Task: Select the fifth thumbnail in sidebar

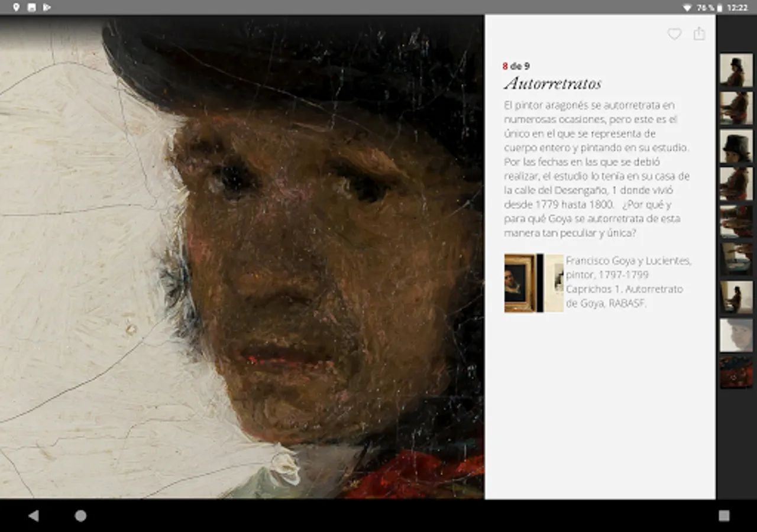Action: 736,222
